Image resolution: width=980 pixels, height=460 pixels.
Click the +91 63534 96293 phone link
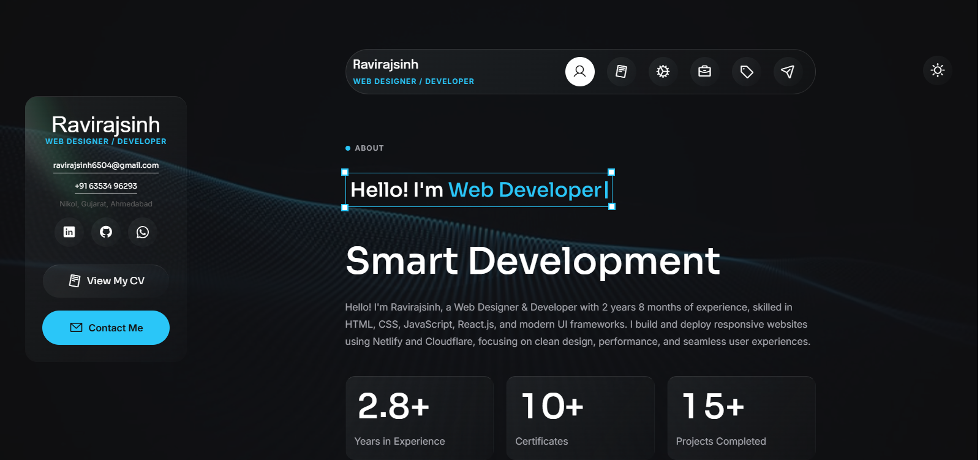(x=106, y=186)
